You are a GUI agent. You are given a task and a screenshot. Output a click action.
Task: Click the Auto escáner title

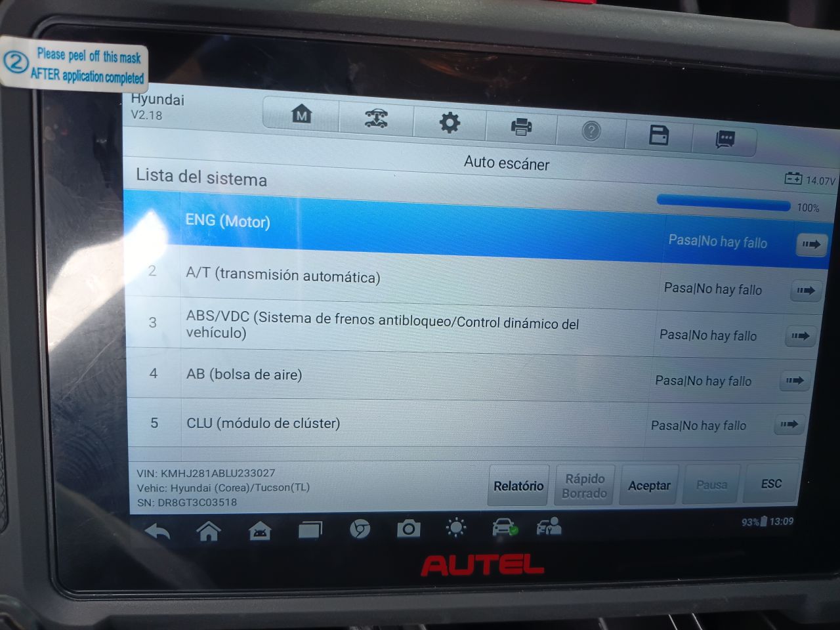coord(507,163)
